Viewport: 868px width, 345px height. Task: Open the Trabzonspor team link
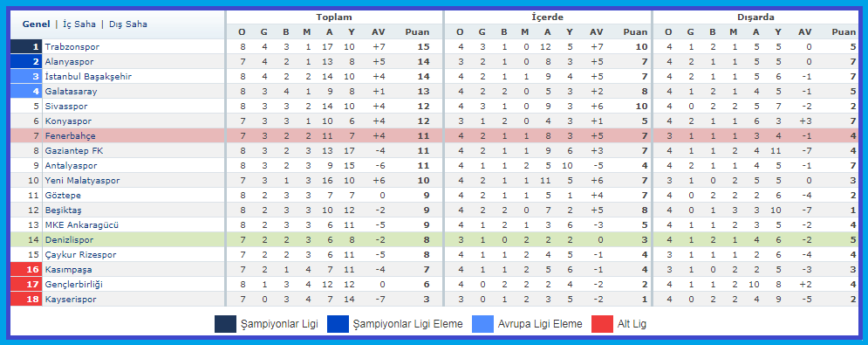[x=72, y=46]
